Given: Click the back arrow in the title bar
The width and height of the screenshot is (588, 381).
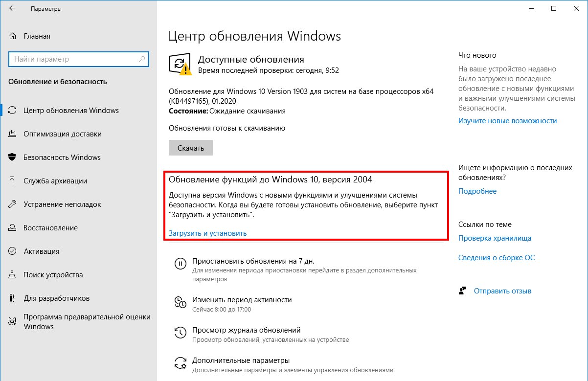Looking at the screenshot, I should 12,9.
